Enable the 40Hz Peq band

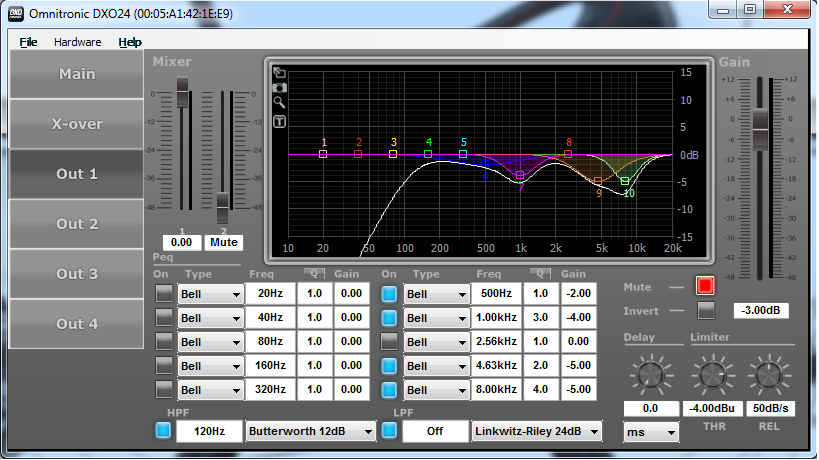coord(164,317)
